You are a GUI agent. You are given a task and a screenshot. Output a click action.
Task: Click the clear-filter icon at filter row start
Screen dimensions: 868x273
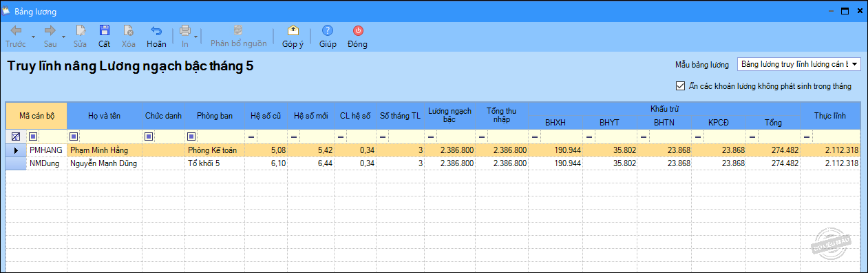pos(16,136)
